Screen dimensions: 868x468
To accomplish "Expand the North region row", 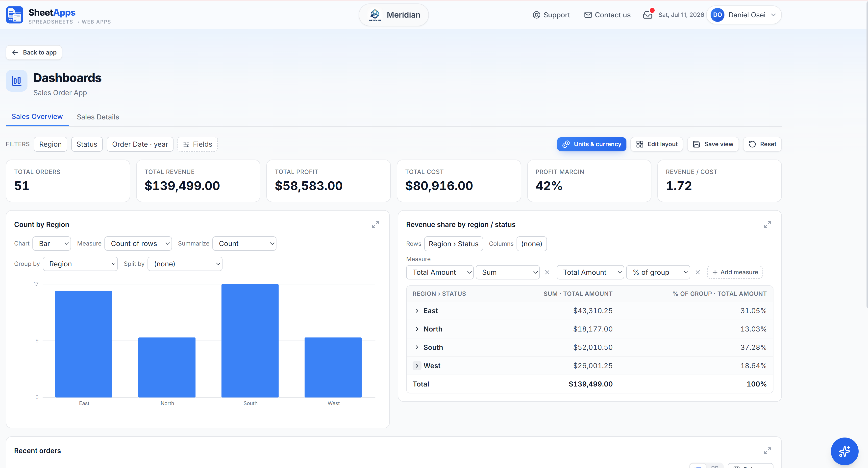I will (x=417, y=329).
